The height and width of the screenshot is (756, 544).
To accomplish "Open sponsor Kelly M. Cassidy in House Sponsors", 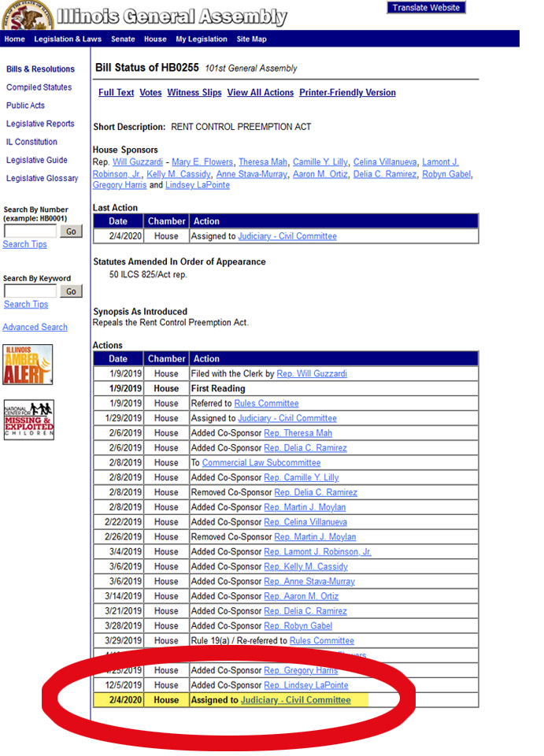I will tap(179, 174).
